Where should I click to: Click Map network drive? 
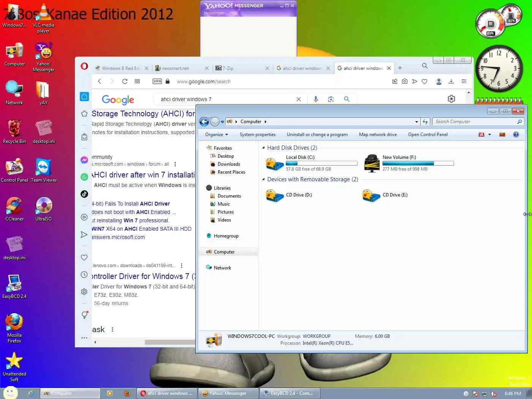(378, 135)
